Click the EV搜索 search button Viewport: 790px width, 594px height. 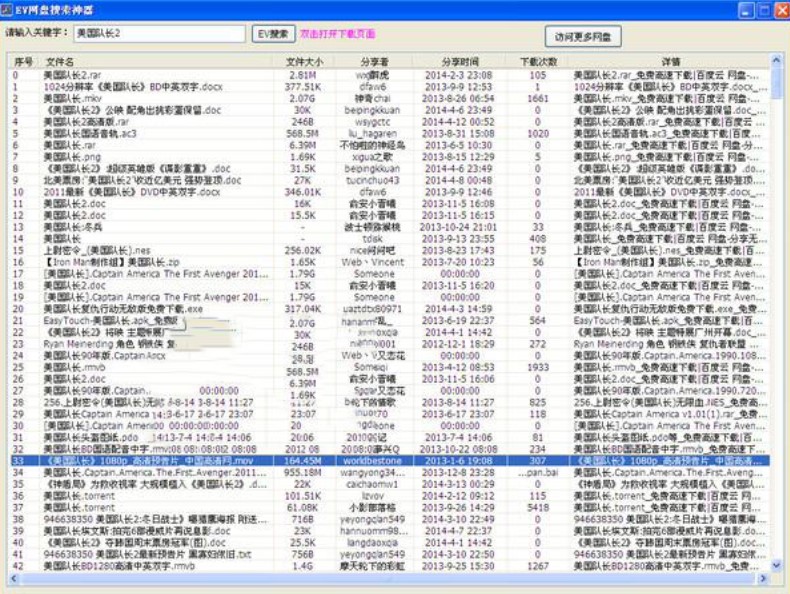[273, 34]
